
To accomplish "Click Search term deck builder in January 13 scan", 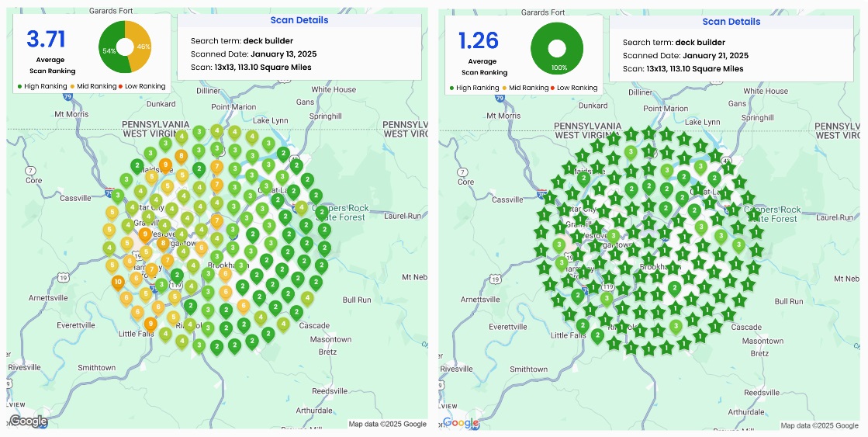I will coord(242,41).
